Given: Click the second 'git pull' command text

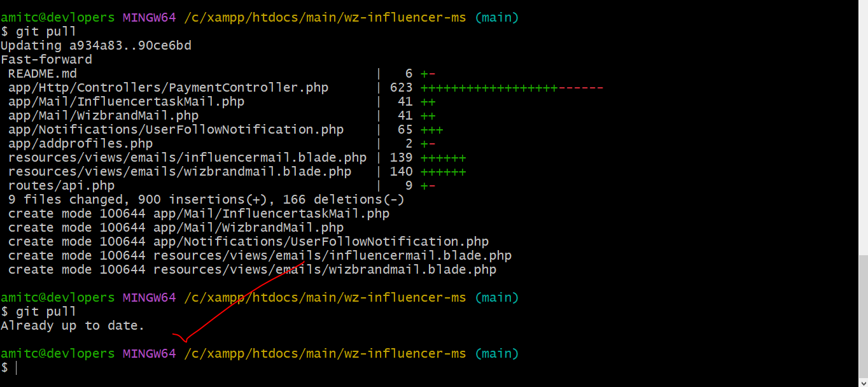Looking at the screenshot, I should (x=46, y=311).
